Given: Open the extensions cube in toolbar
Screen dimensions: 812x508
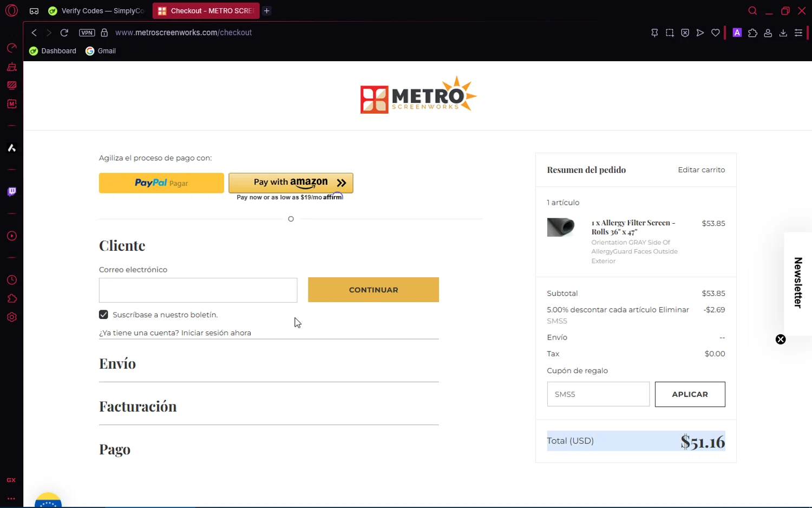Looking at the screenshot, I should tap(752, 32).
